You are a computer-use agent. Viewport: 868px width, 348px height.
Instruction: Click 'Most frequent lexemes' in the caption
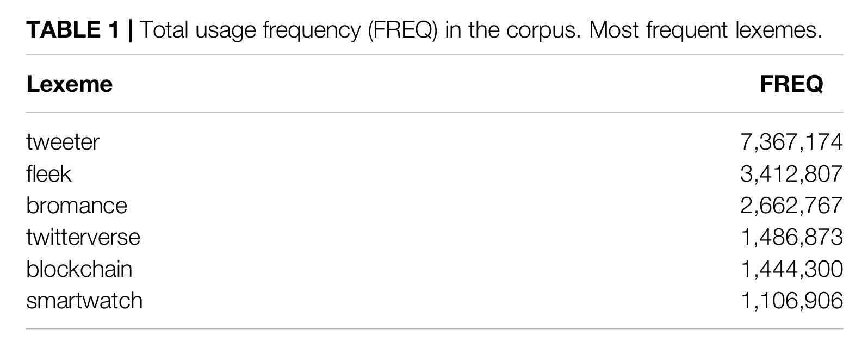coord(704,30)
